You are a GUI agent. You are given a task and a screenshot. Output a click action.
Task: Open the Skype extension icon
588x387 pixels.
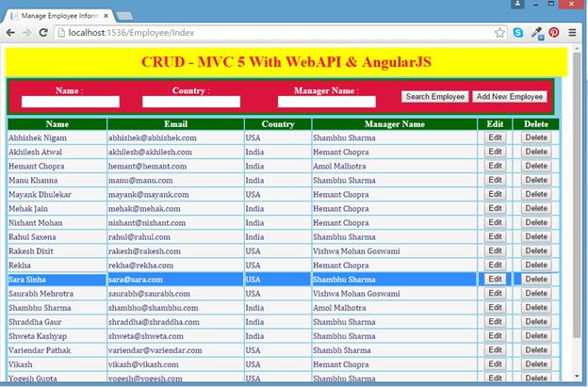[x=518, y=33]
